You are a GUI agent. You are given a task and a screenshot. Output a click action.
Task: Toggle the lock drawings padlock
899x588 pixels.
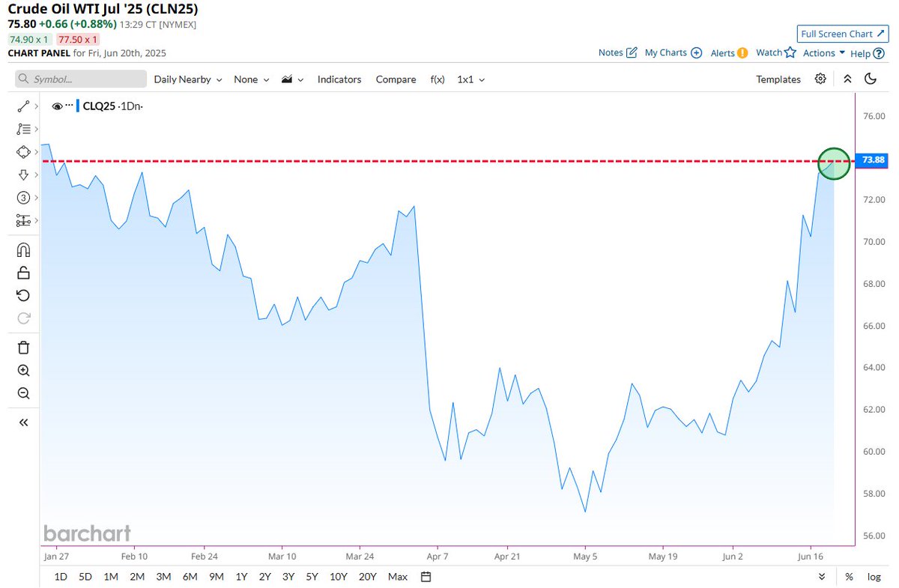[x=22, y=273]
